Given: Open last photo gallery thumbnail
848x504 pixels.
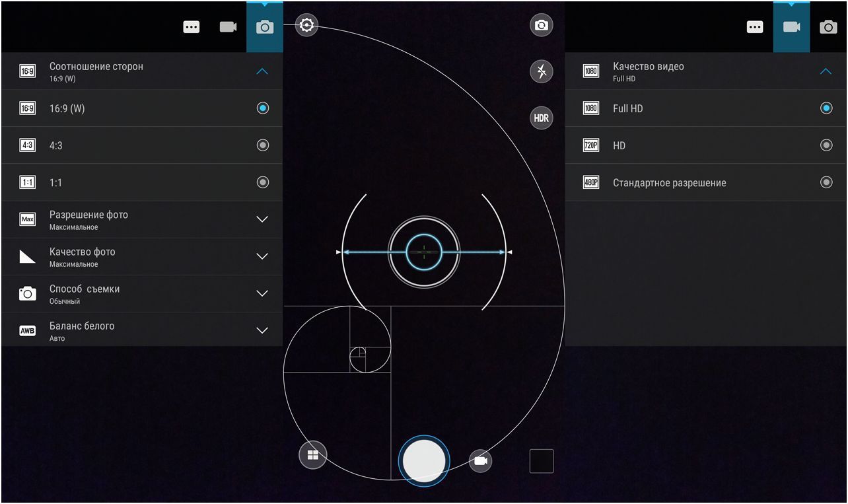Looking at the screenshot, I should coord(541,461).
